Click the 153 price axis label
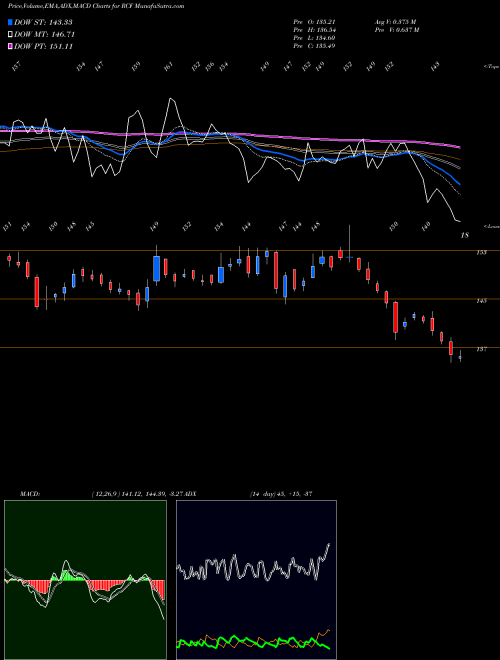The height and width of the screenshot is (660, 500). click(x=481, y=253)
